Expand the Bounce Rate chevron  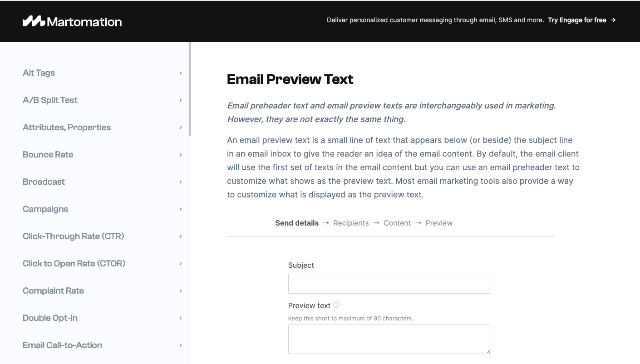click(181, 155)
